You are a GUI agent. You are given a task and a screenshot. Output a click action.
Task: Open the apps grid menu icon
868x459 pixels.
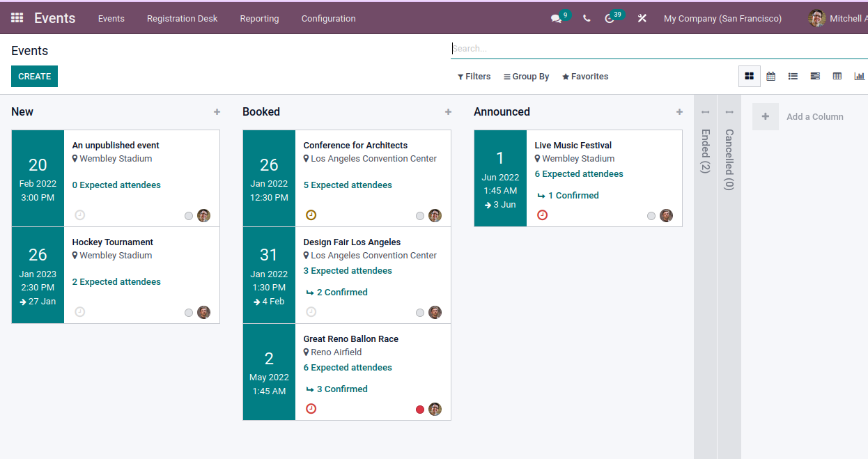(17, 18)
